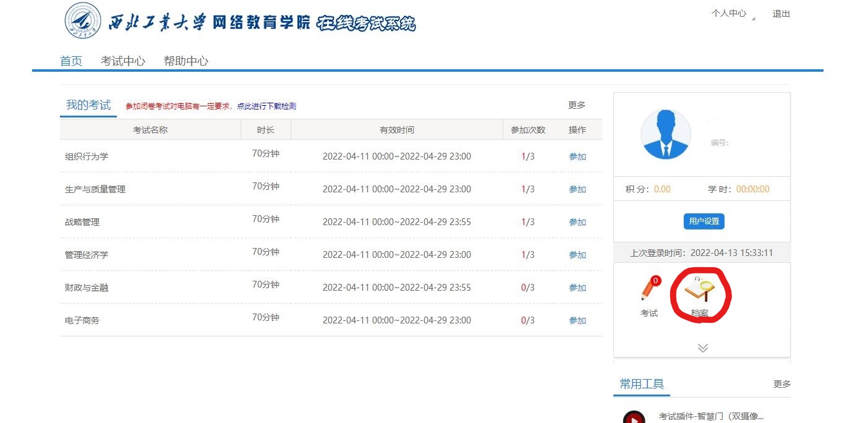Open the 帮助中心 menu

tap(185, 61)
